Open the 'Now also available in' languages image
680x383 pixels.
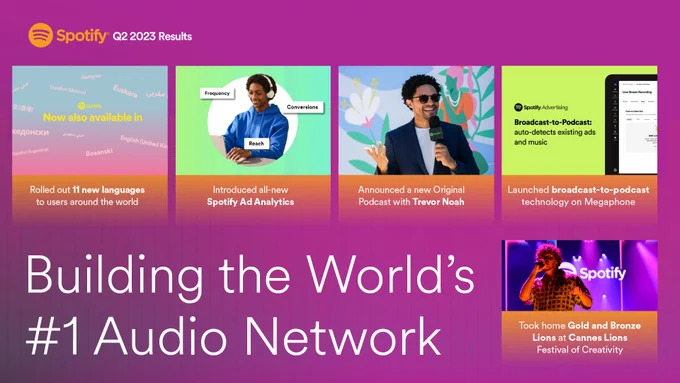90,120
